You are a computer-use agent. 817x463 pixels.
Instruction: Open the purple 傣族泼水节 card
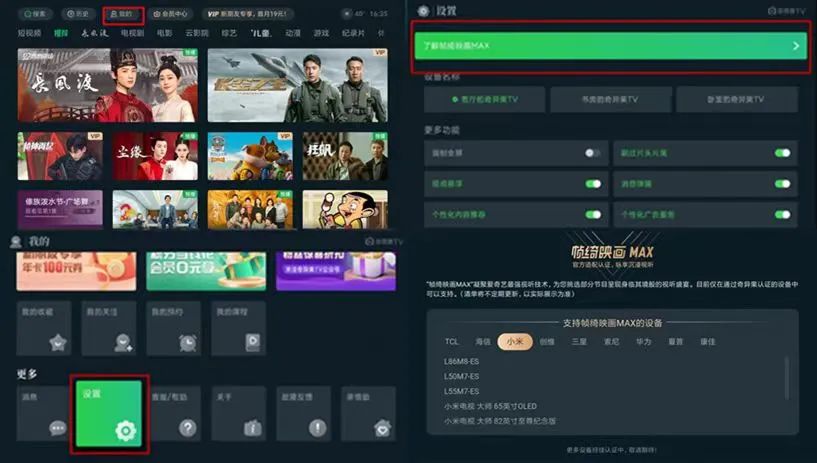pyautogui.click(x=60, y=209)
